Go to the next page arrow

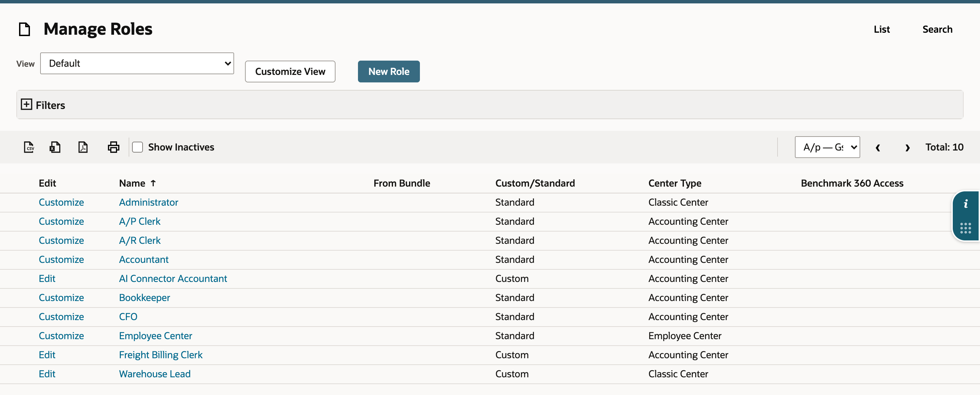coord(907,148)
